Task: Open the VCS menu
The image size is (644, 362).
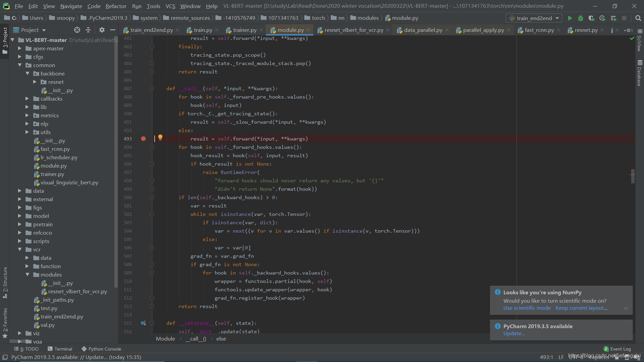Action: pyautogui.click(x=170, y=6)
